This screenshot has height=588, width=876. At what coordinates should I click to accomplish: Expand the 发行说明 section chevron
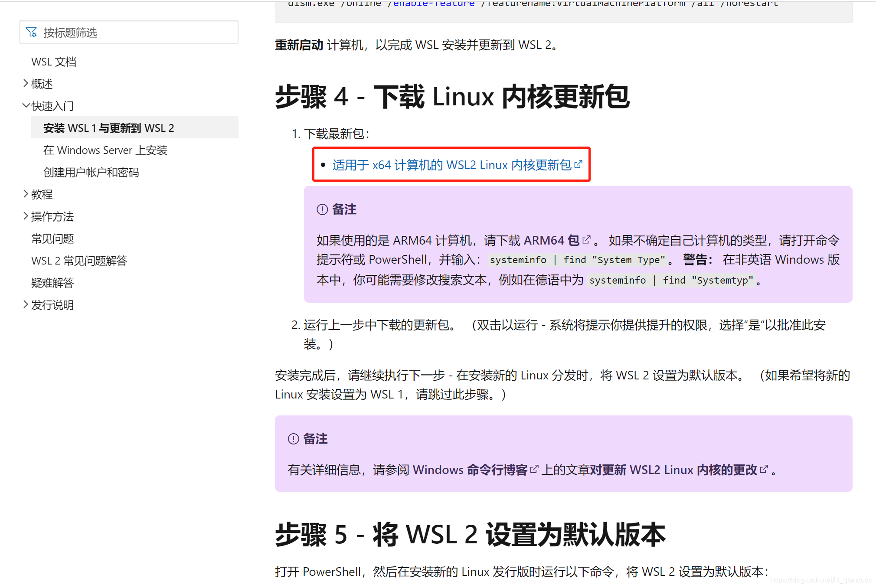tap(26, 304)
